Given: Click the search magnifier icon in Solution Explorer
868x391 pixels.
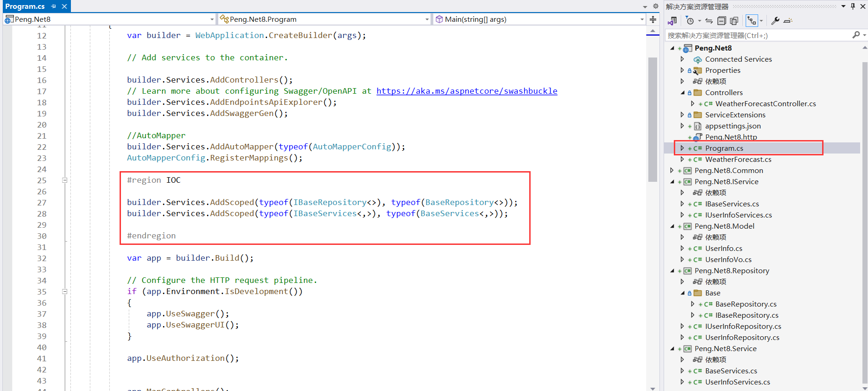Looking at the screenshot, I should [x=855, y=35].
